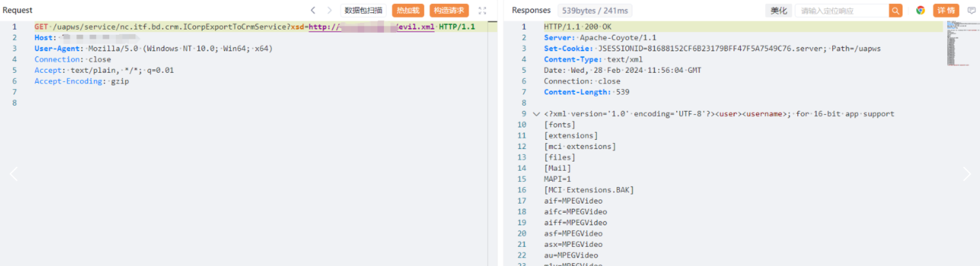Viewport: 980px width, 266px height.
Task: Click the Content-Type: text/xml line
Action: pos(594,60)
